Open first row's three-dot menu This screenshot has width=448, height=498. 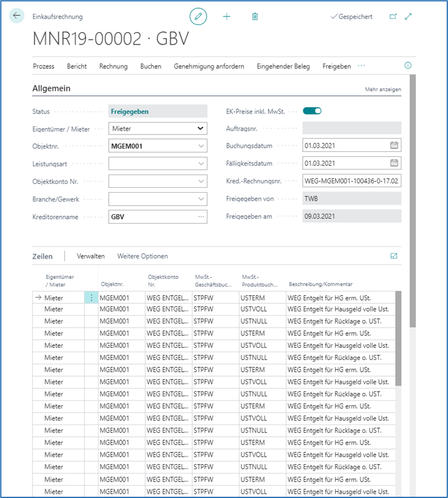[92, 298]
